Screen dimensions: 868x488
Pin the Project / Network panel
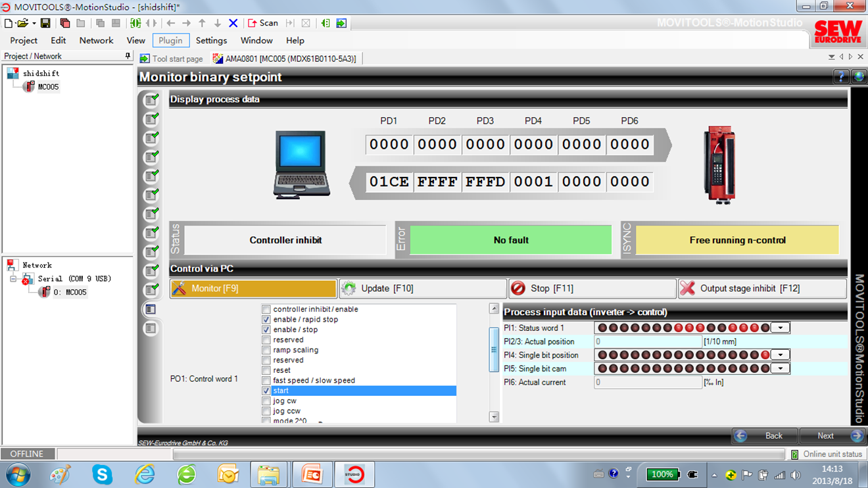click(x=128, y=57)
